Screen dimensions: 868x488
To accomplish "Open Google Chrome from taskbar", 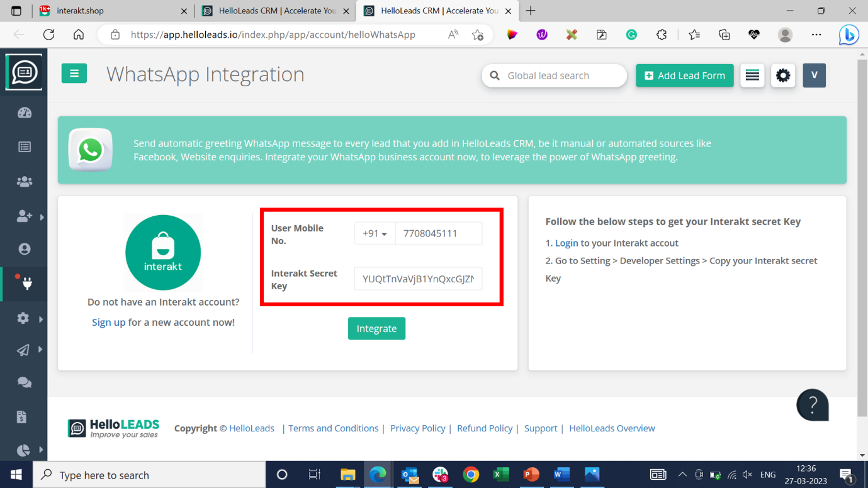I will pyautogui.click(x=471, y=475).
